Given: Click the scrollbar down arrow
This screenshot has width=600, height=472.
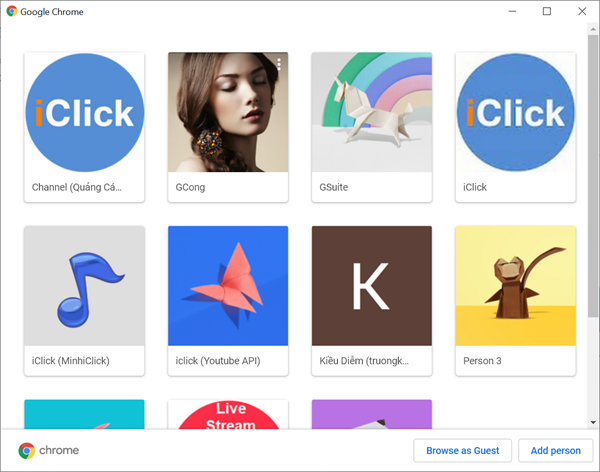Looking at the screenshot, I should [593, 423].
